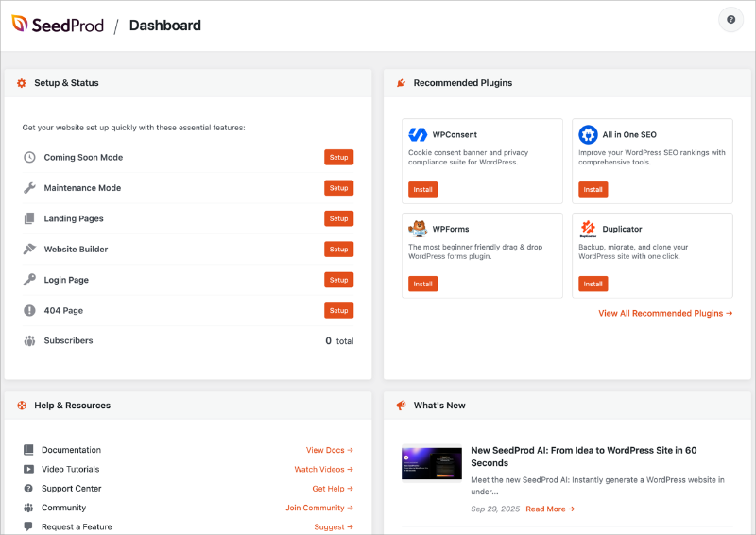Install the Duplicator plugin

pos(593,284)
